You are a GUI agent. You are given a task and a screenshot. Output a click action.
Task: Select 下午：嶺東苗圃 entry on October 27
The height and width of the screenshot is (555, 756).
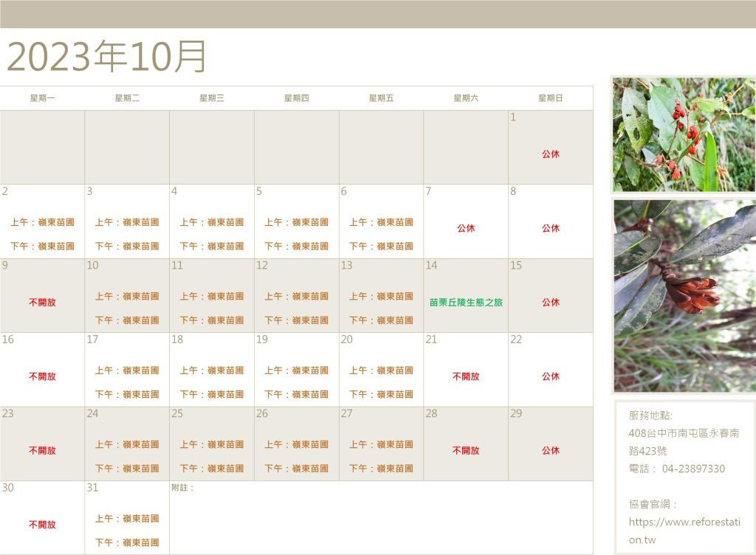(x=381, y=469)
